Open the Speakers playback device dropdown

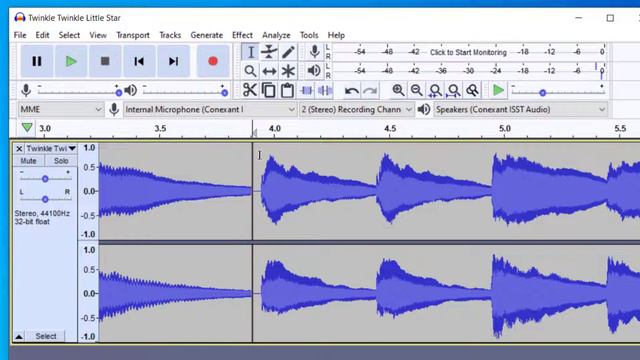[x=520, y=109]
